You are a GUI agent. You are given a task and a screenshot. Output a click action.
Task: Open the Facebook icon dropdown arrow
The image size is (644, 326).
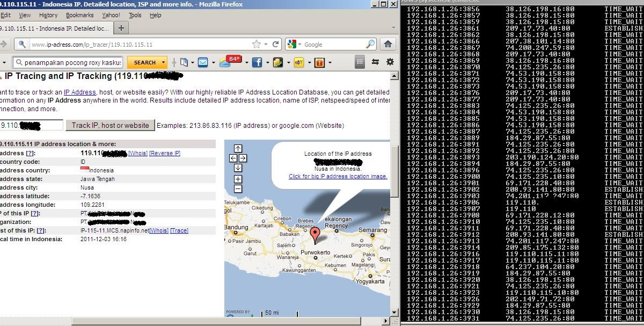(x=267, y=63)
